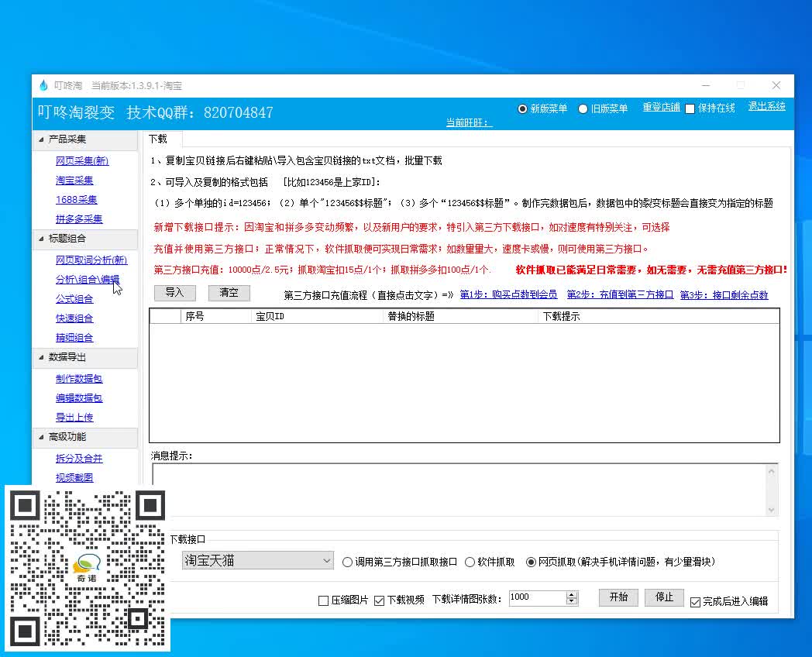Select the 调用第三方接口抓取接口 option
The width and height of the screenshot is (812, 657).
point(347,562)
